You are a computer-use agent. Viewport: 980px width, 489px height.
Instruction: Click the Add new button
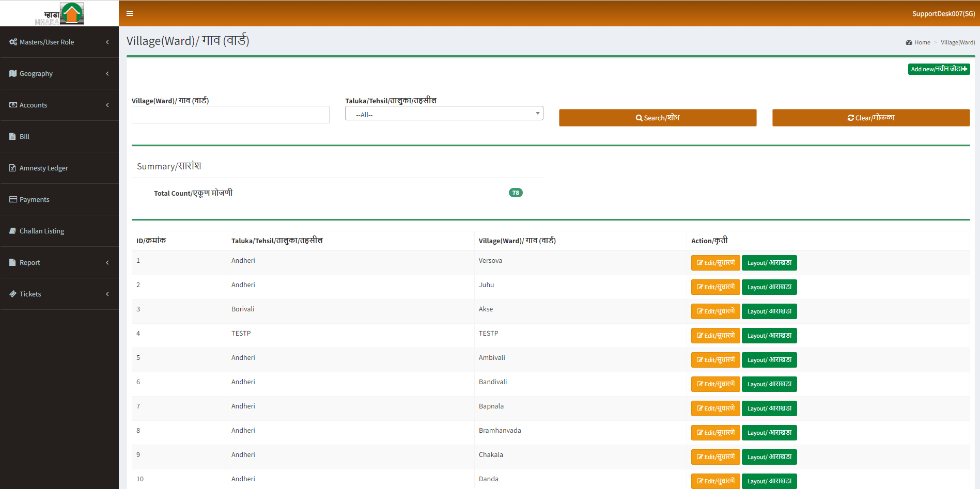click(x=939, y=69)
